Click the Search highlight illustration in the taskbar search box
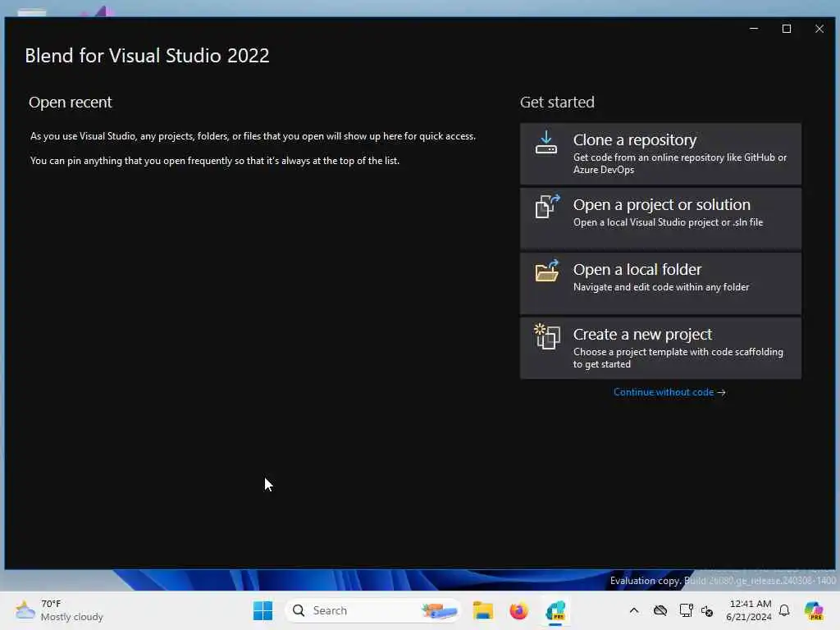The image size is (840, 630). (x=439, y=610)
